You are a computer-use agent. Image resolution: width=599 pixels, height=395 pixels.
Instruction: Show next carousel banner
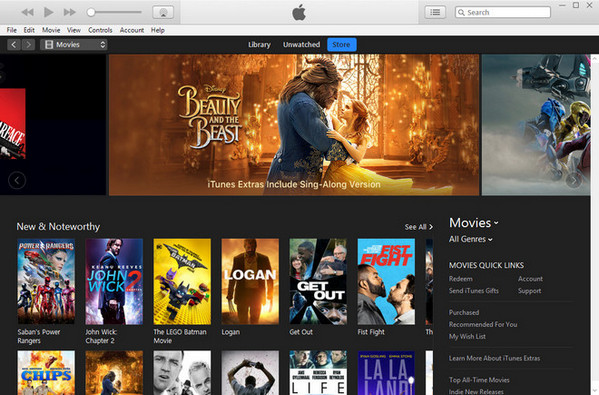click(x=573, y=180)
